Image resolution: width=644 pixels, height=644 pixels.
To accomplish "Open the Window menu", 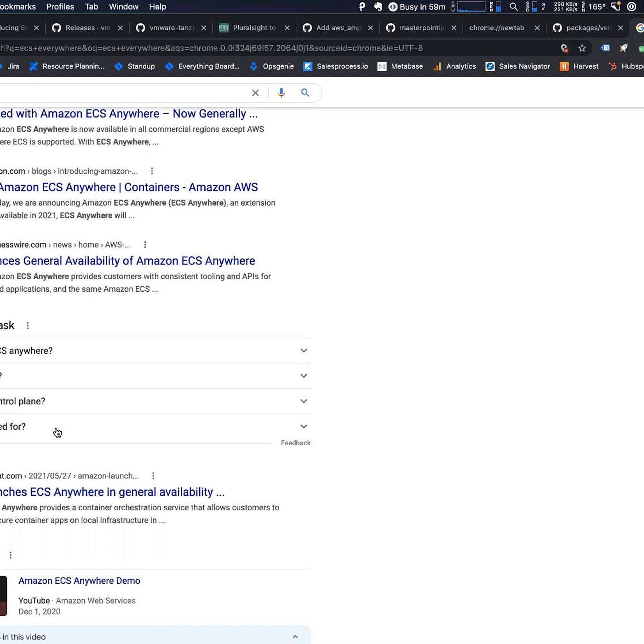I will 123,7.
